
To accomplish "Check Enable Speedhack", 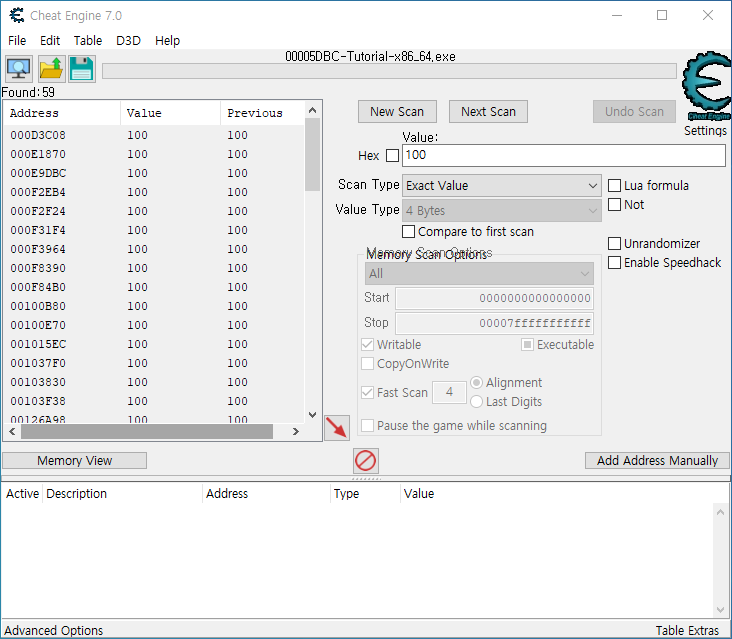I will tap(614, 263).
